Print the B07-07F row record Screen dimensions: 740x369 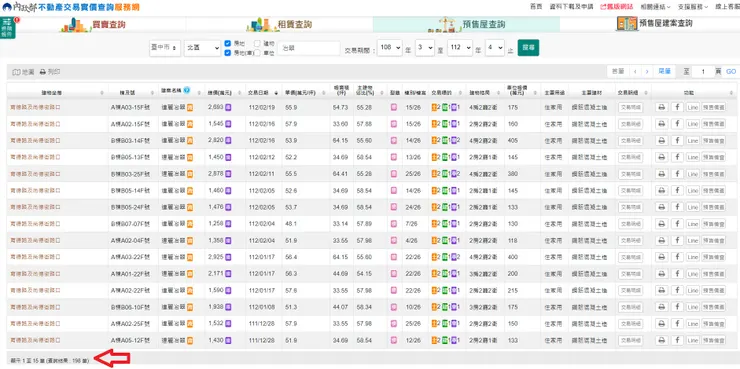click(662, 224)
